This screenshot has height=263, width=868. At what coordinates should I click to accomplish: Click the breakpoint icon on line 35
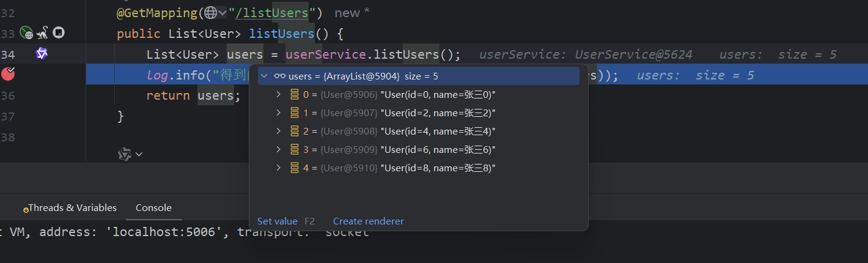[x=9, y=74]
